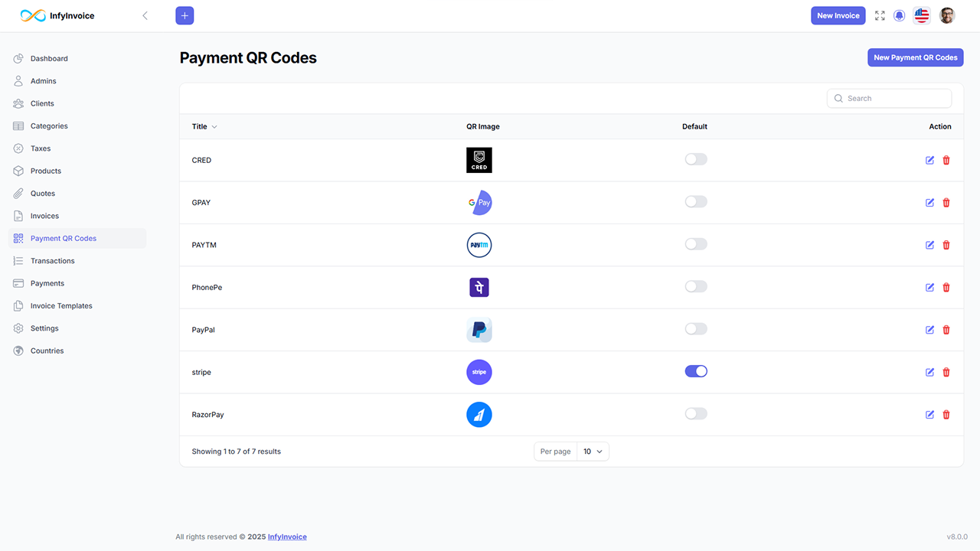Open the language flag dropdown
Screen dimensions: 980x551
tap(921, 15)
